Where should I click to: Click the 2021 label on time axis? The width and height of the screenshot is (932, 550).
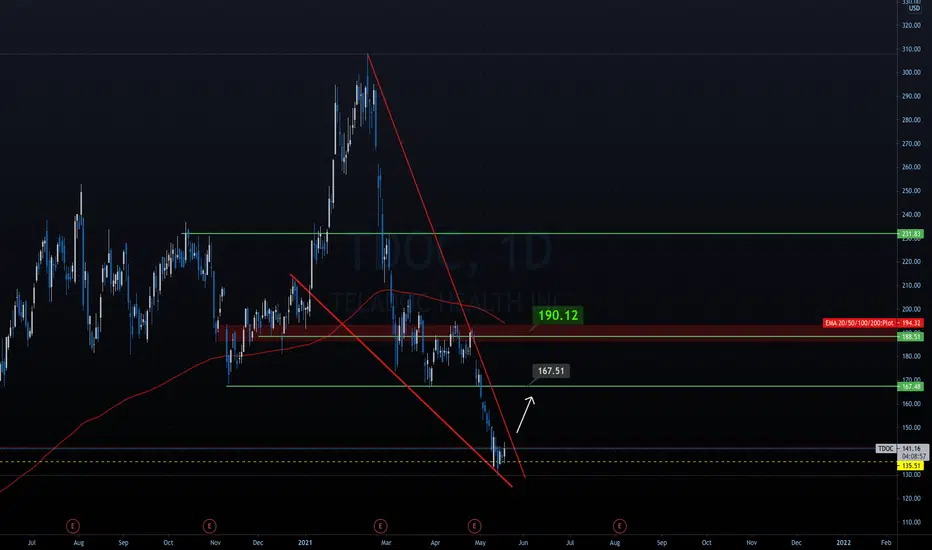click(x=305, y=542)
